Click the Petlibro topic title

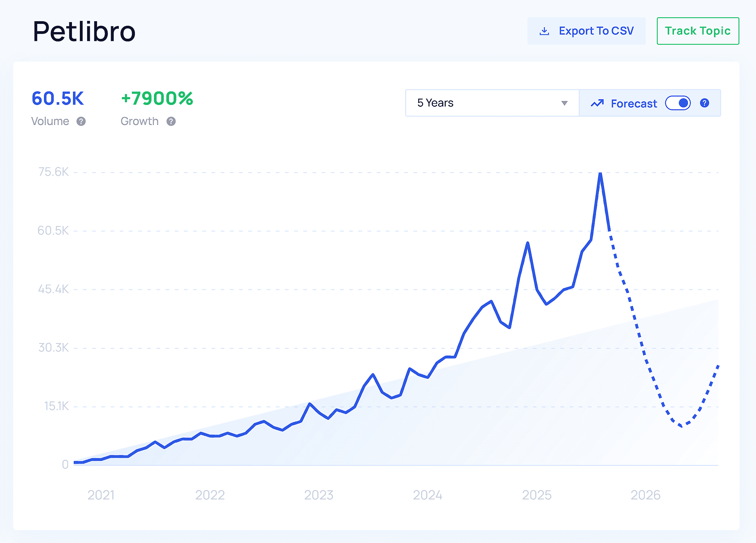(x=84, y=32)
